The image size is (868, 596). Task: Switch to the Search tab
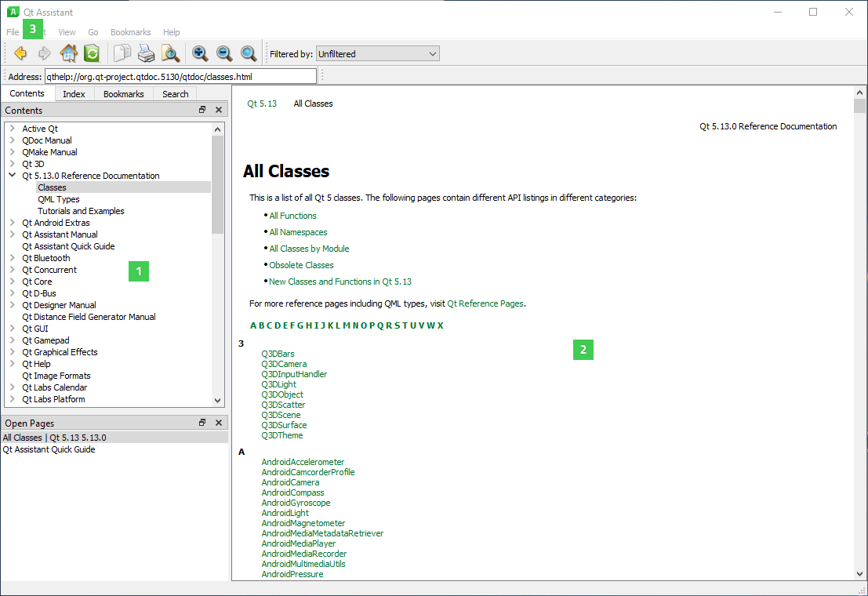point(175,93)
